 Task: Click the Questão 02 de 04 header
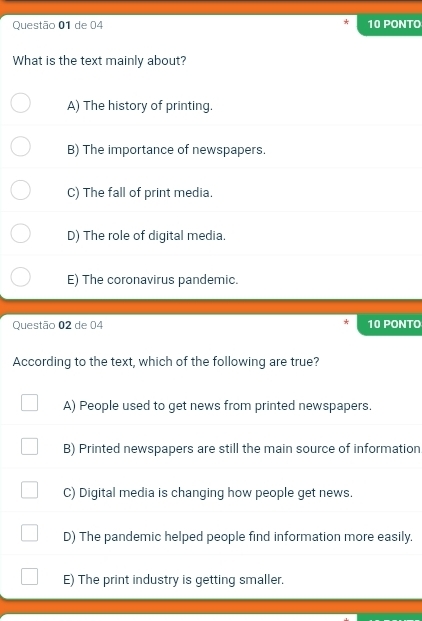pos(58,325)
